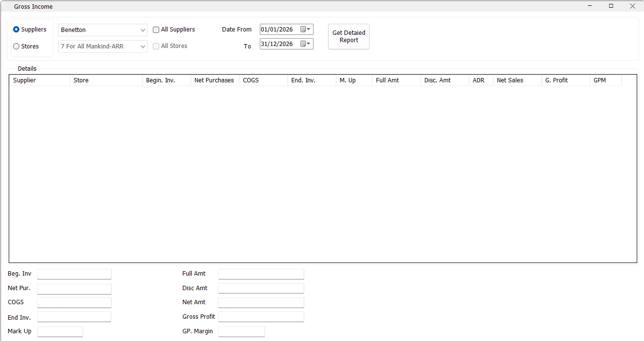Click the Disc. Amt column header
The width and height of the screenshot is (644, 341).
click(445, 80)
